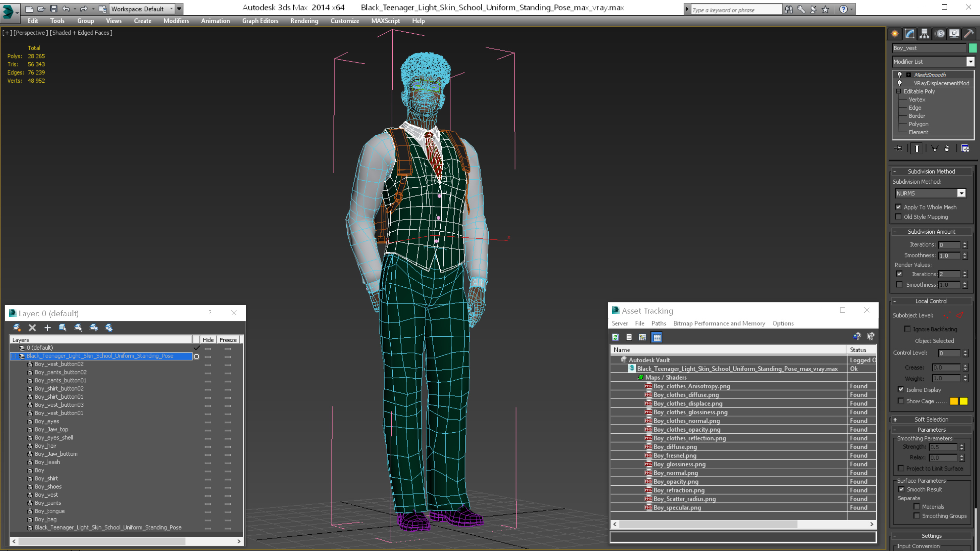Click Make Unique icon in modifier stack
980x551 pixels.
tap(935, 148)
